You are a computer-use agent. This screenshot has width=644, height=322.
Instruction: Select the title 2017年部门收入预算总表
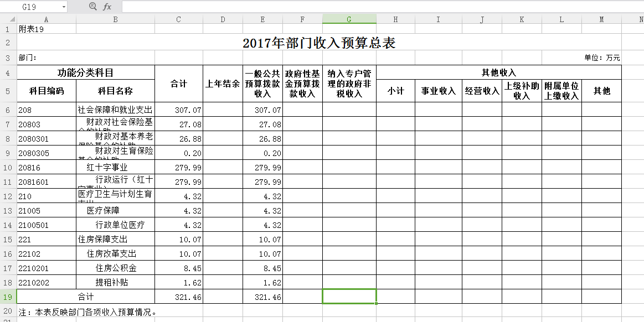319,43
